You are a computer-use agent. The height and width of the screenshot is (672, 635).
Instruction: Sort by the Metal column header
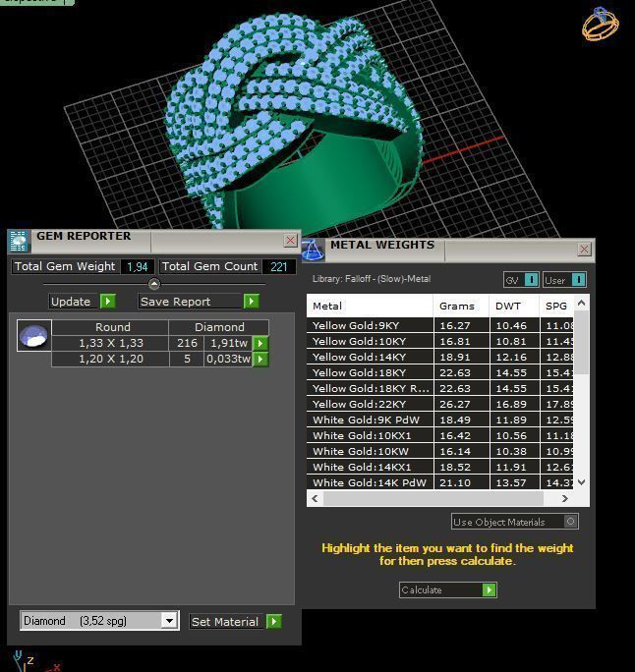point(370,306)
